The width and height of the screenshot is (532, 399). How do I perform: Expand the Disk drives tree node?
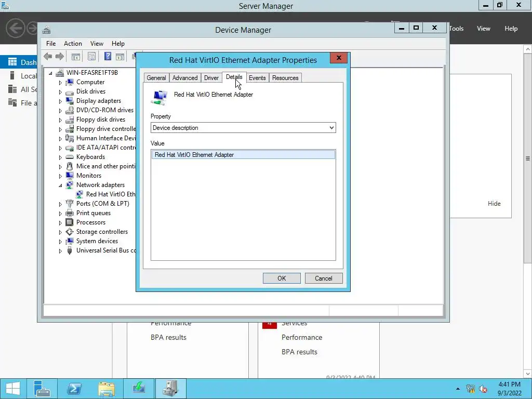(60, 92)
